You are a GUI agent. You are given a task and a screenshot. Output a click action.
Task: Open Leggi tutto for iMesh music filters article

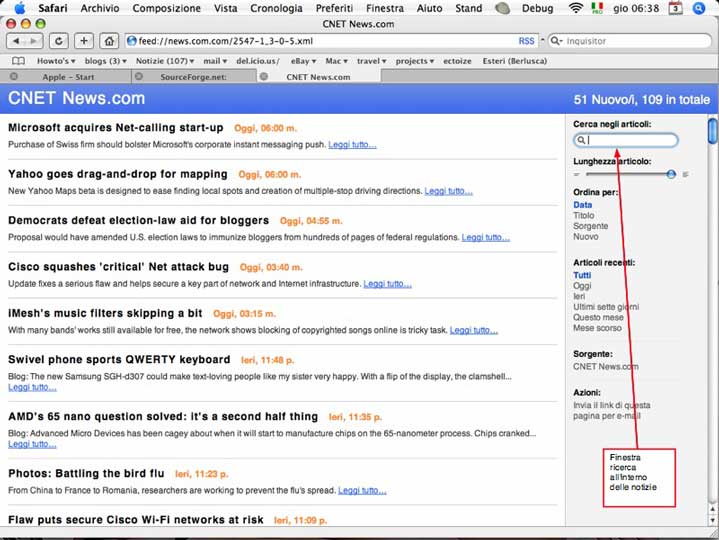[x=474, y=331]
